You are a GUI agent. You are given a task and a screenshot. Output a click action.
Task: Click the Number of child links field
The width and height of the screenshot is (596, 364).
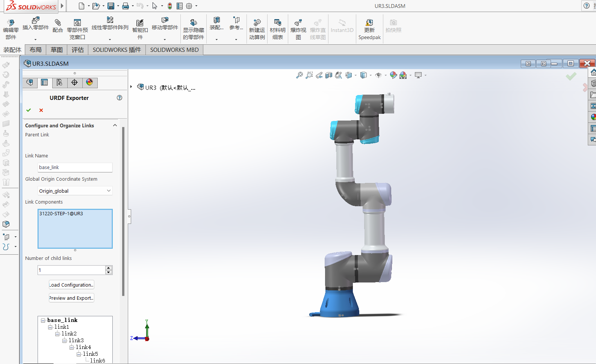pos(71,270)
